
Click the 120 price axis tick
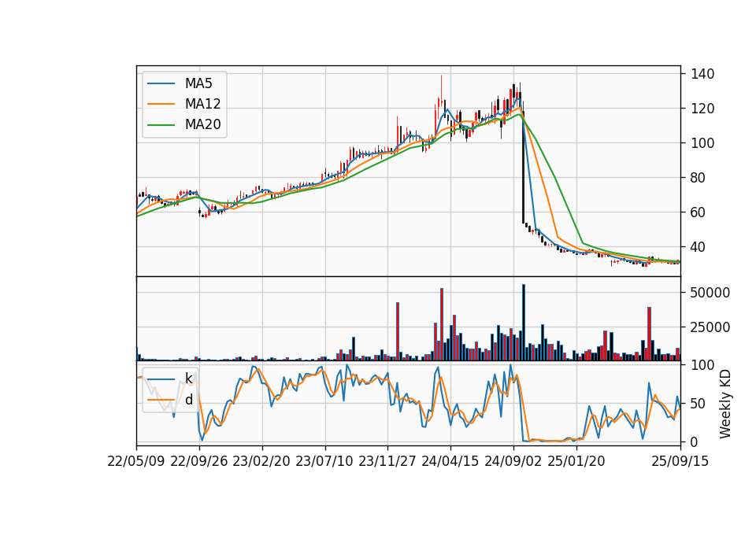(702, 109)
